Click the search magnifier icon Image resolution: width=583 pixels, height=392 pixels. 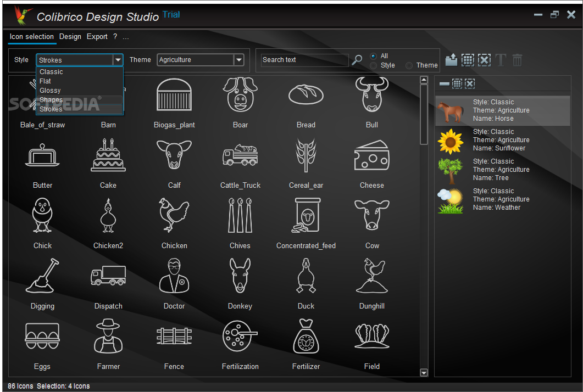357,59
